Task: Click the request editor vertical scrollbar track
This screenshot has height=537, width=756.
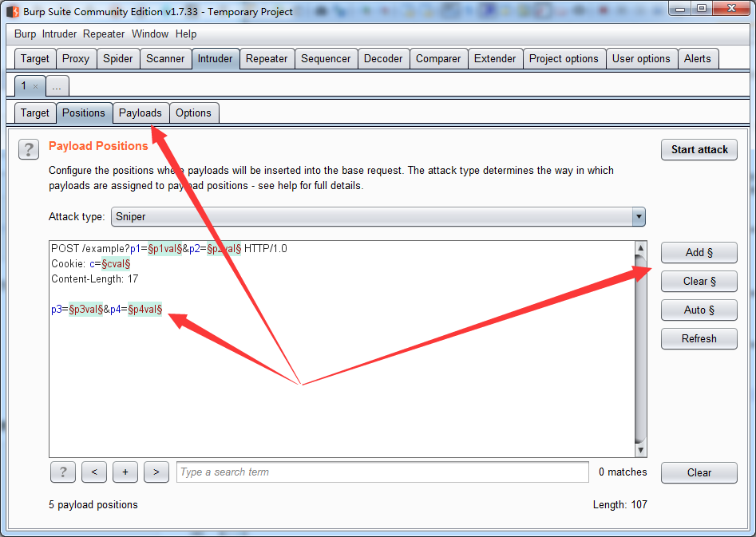Action: [640, 349]
